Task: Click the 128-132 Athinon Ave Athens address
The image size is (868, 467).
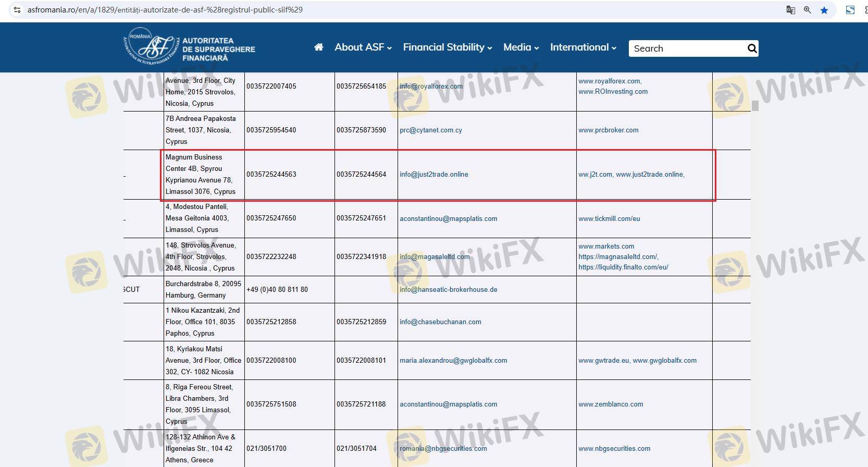Action: pos(201,449)
